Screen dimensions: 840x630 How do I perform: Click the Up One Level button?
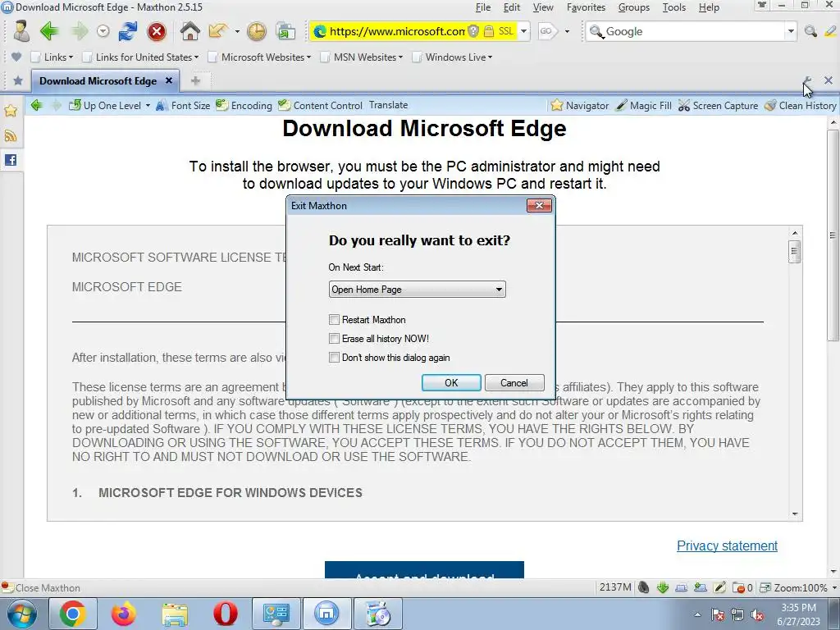click(x=106, y=106)
